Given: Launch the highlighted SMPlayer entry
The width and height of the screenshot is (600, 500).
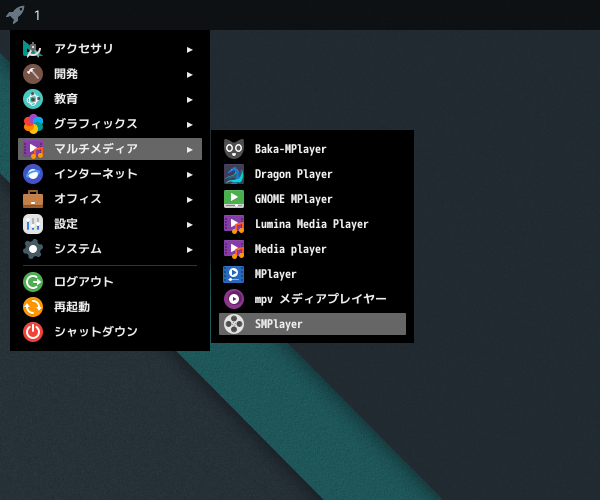Looking at the screenshot, I should pyautogui.click(x=312, y=324).
